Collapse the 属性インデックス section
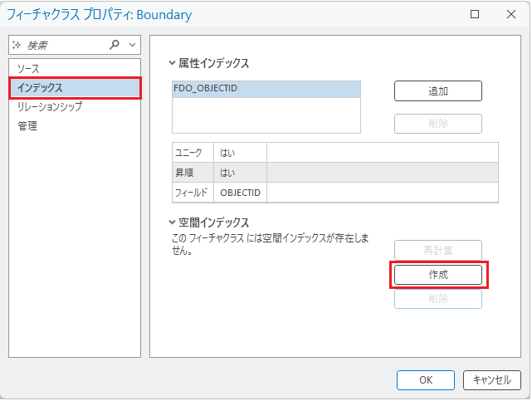Image resolution: width=532 pixels, height=401 pixels. click(173, 62)
